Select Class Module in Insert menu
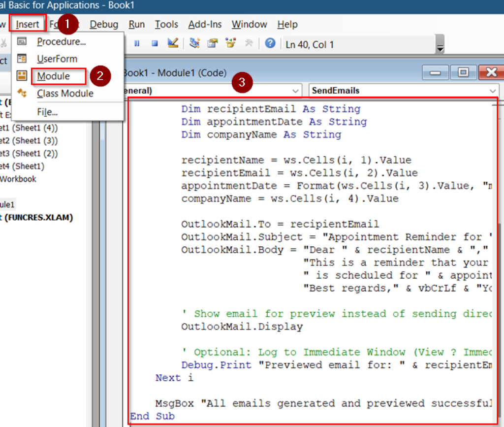The width and height of the screenshot is (504, 427). point(65,94)
